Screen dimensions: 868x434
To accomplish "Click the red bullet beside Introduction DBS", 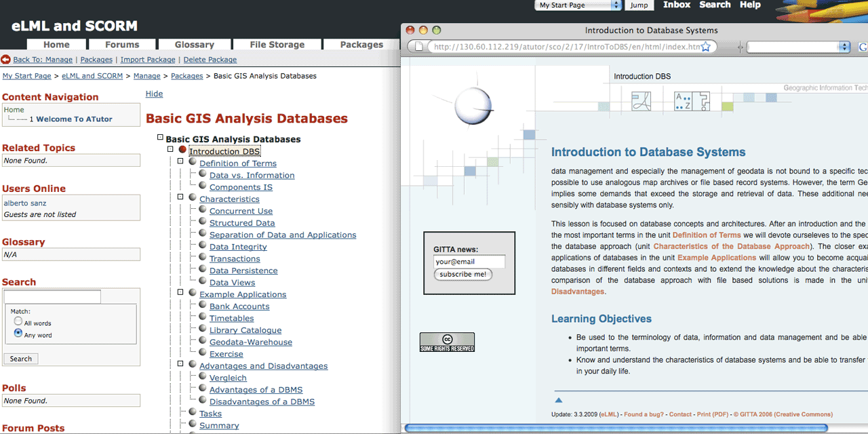I will tap(182, 150).
